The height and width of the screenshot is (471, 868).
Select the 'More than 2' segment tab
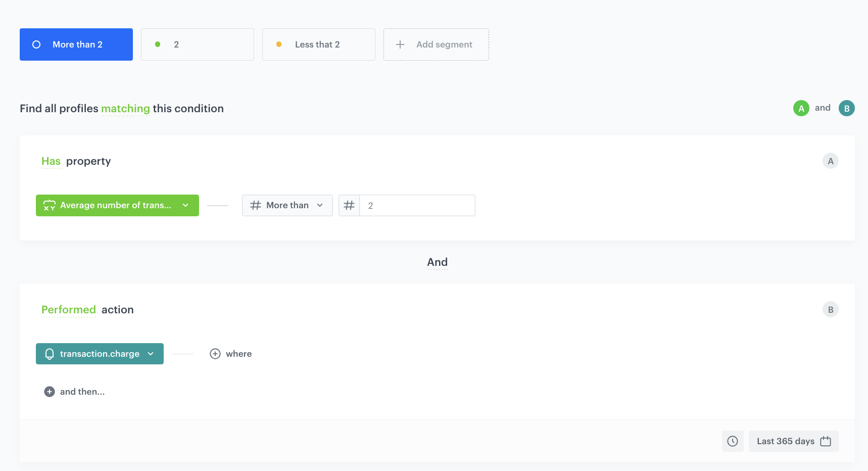(76, 44)
